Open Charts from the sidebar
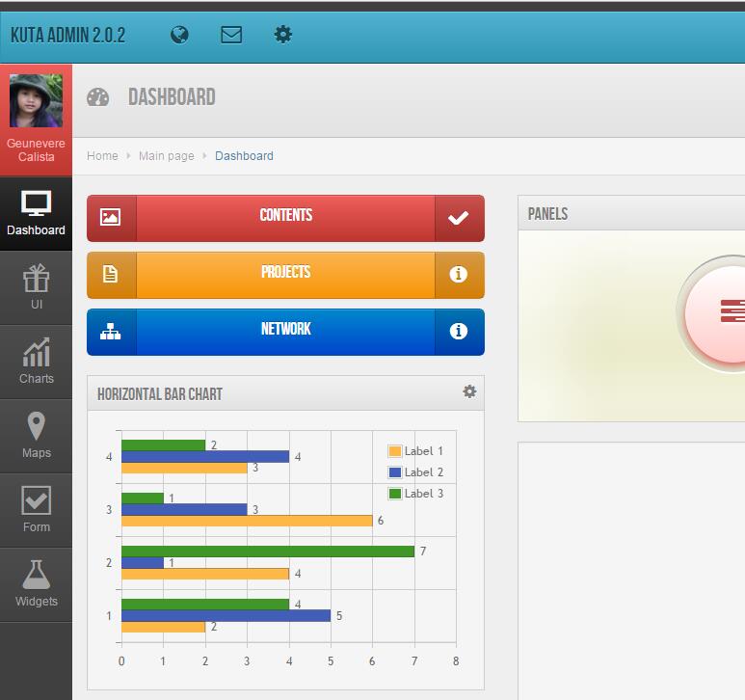This screenshot has height=700, width=745. (x=36, y=363)
